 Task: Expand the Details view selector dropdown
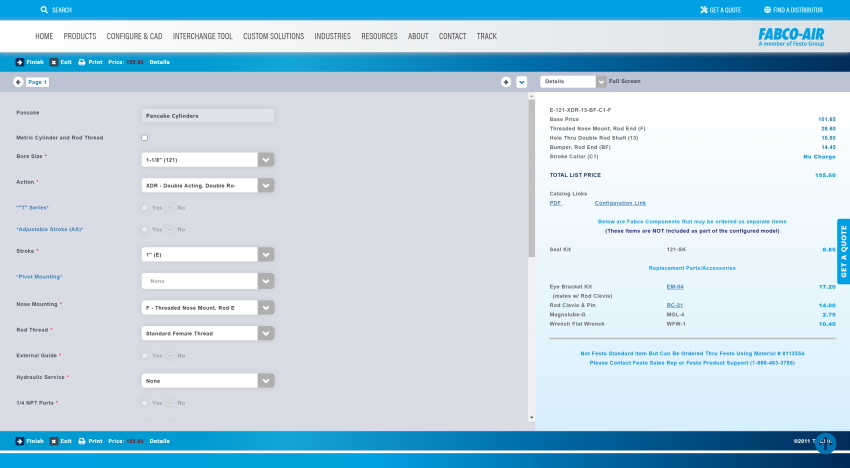(x=600, y=81)
